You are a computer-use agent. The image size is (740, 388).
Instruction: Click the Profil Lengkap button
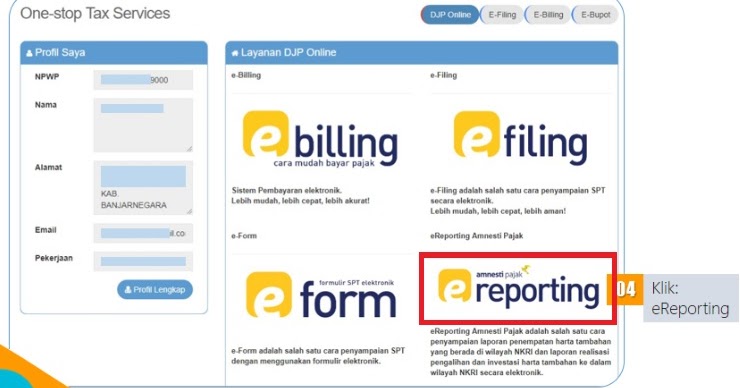(155, 289)
